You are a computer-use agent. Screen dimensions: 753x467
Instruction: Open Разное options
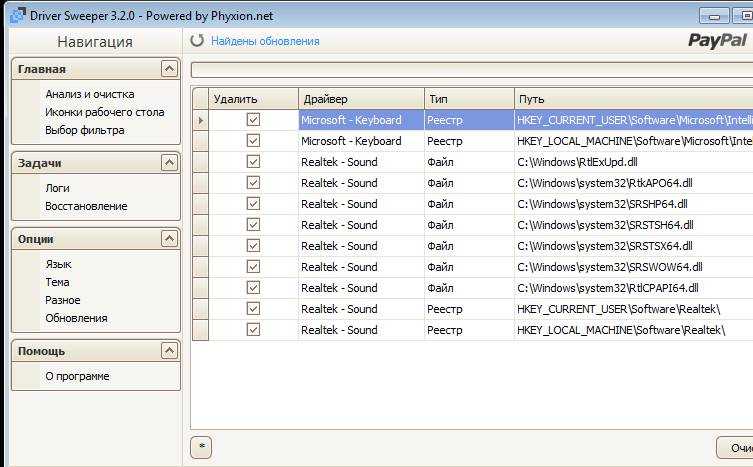point(63,300)
